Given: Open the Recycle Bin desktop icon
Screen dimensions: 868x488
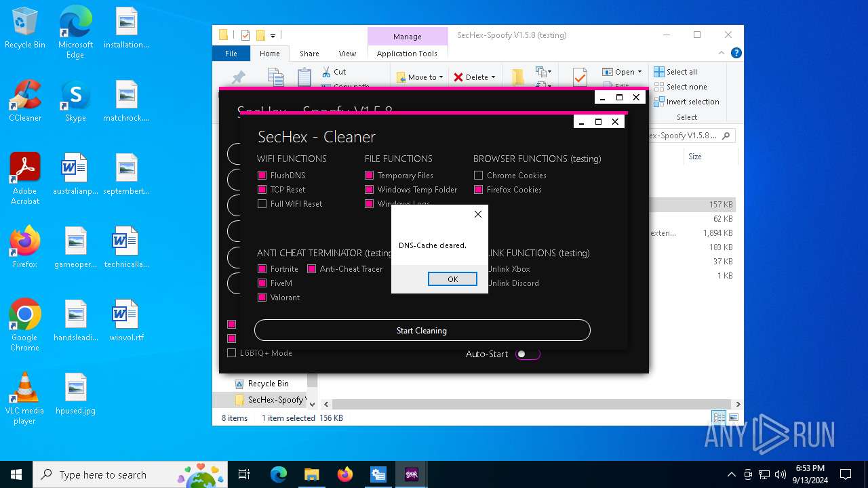Looking at the screenshot, I should click(x=25, y=28).
